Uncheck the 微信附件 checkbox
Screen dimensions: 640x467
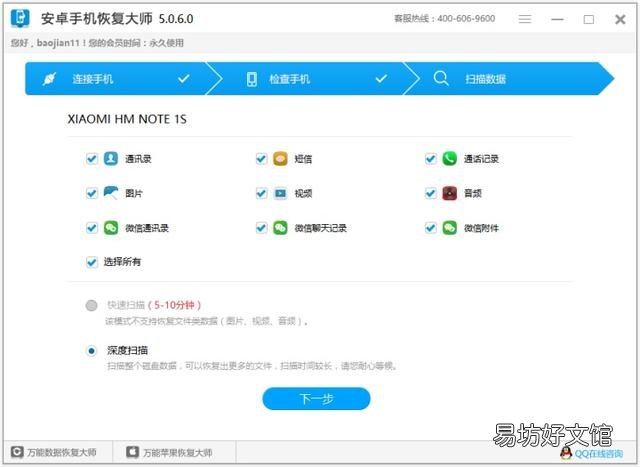tap(431, 227)
